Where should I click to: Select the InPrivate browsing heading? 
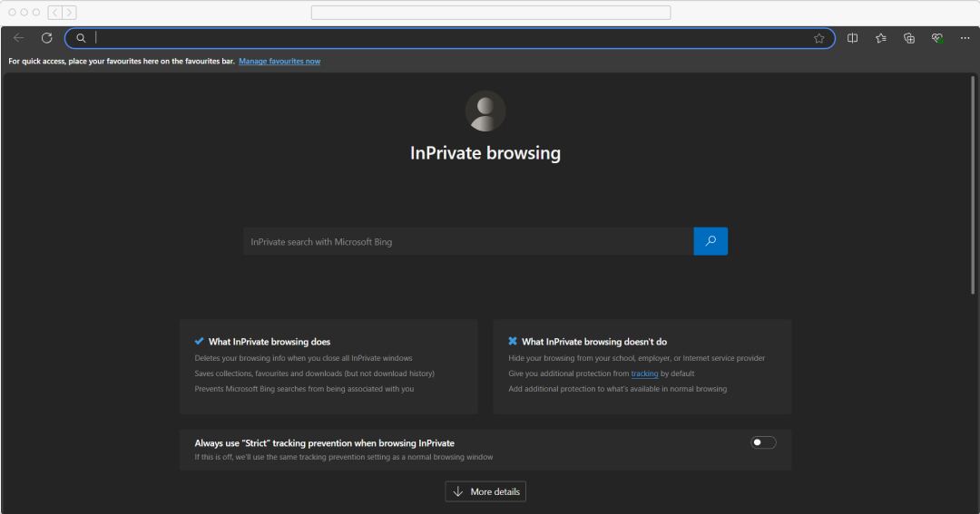(x=485, y=153)
